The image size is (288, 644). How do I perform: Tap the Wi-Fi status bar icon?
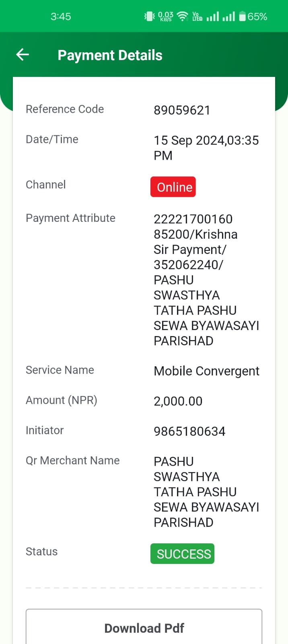tap(183, 17)
